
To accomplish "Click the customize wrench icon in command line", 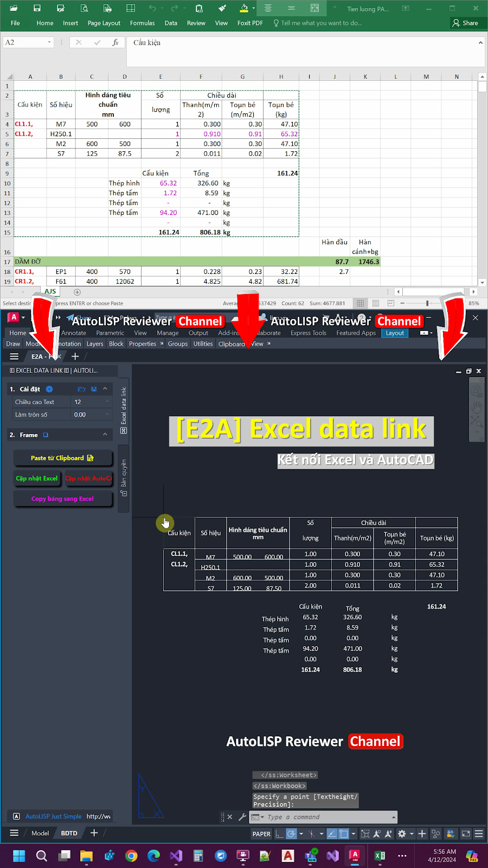I will [x=242, y=817].
